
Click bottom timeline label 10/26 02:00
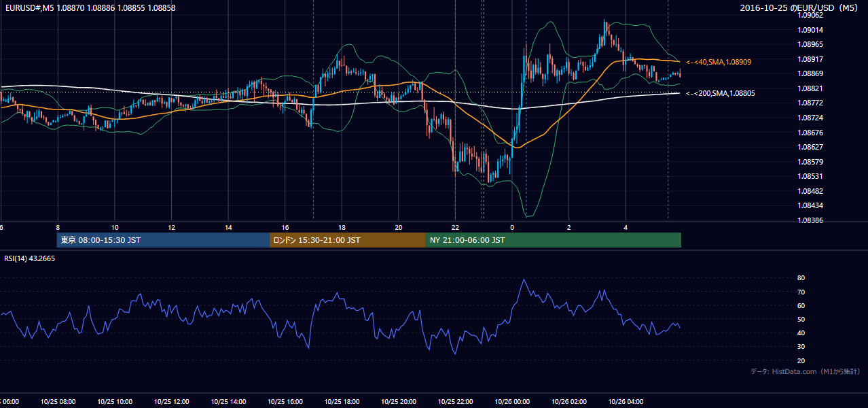pos(569,401)
